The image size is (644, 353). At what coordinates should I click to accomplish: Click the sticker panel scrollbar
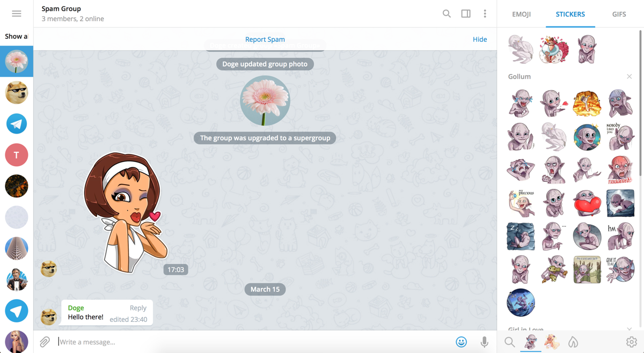tap(640, 103)
